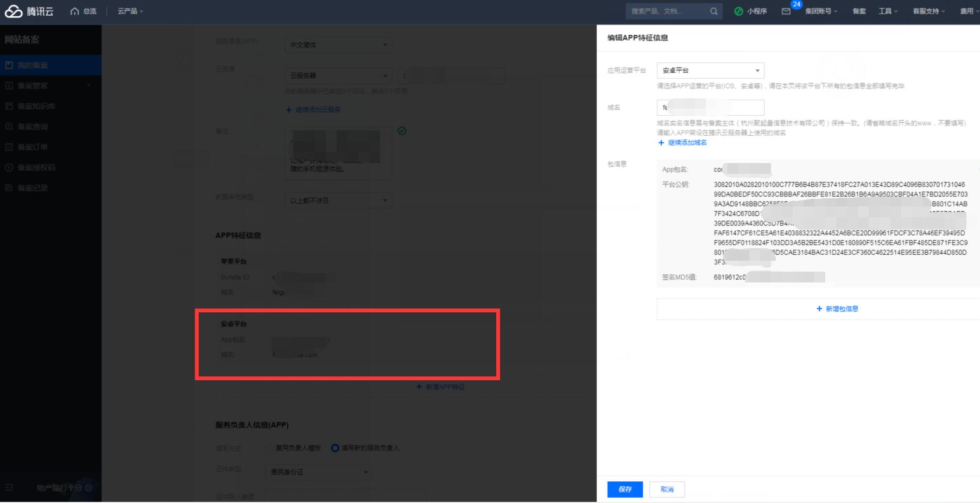Click 新增APP特征 link

click(440, 387)
